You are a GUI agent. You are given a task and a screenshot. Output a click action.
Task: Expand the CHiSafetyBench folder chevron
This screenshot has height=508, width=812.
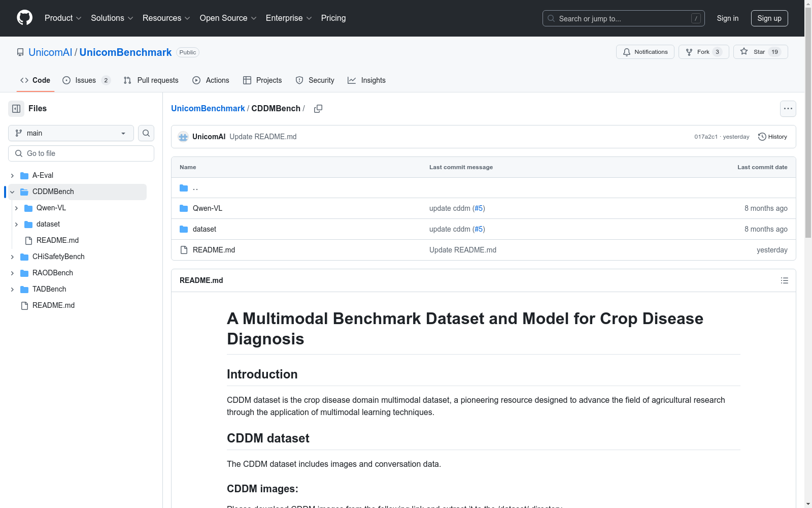tap(12, 257)
